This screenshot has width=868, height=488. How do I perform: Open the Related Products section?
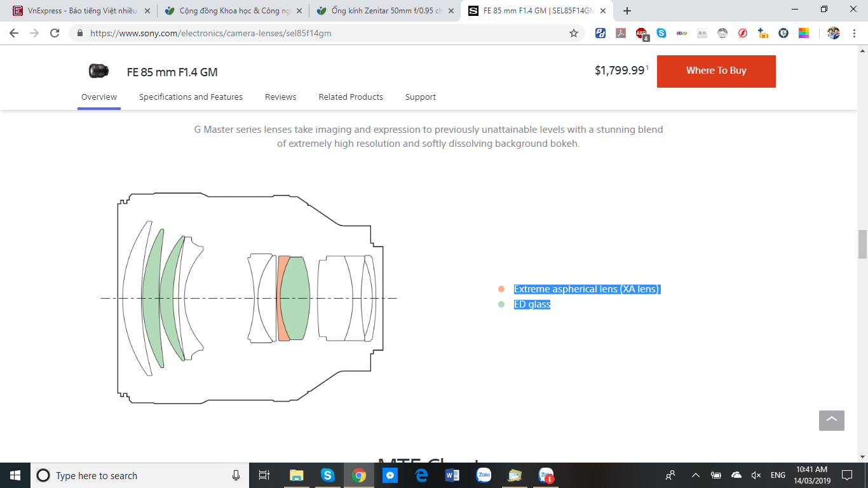pos(351,97)
